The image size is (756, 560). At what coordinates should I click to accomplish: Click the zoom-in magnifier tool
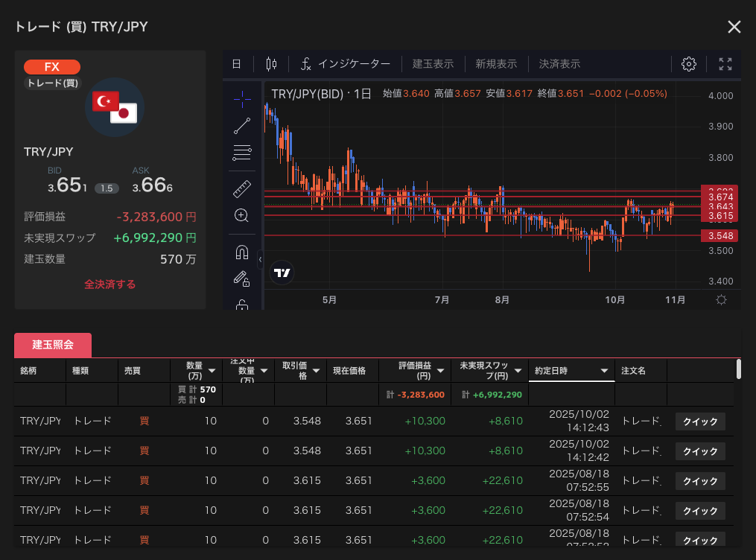click(241, 216)
